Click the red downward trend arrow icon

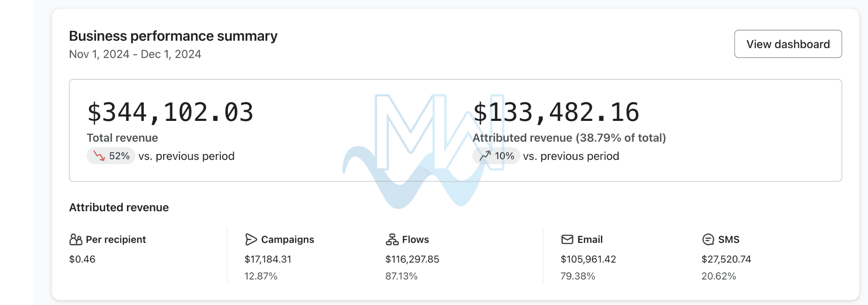(x=99, y=156)
